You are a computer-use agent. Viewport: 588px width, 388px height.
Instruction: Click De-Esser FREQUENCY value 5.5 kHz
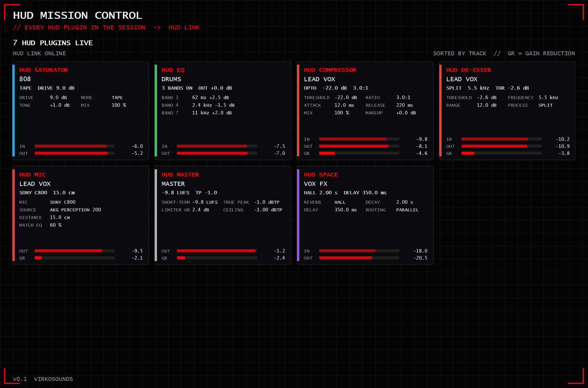[548, 97]
